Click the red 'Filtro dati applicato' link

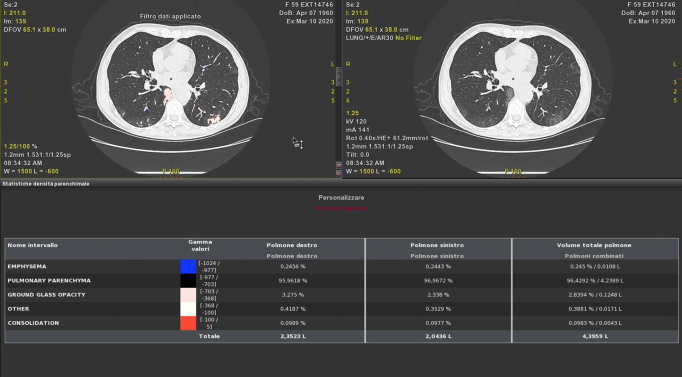point(341,209)
